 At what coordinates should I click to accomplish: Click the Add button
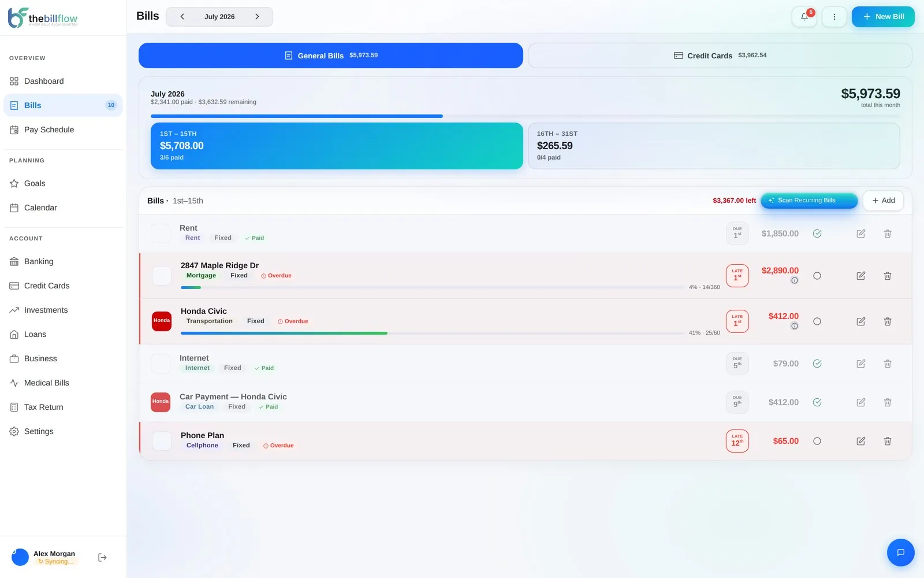tap(883, 201)
